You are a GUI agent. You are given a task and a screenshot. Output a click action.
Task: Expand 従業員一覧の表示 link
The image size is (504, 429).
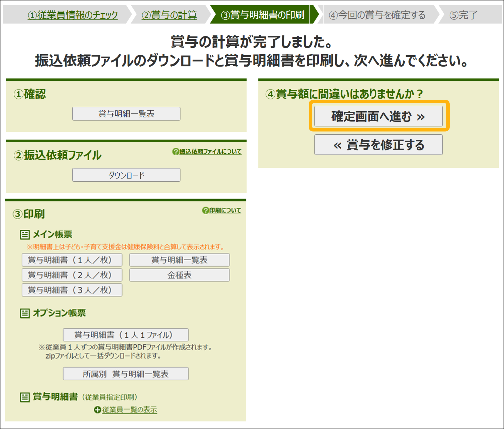pyautogui.click(x=130, y=410)
